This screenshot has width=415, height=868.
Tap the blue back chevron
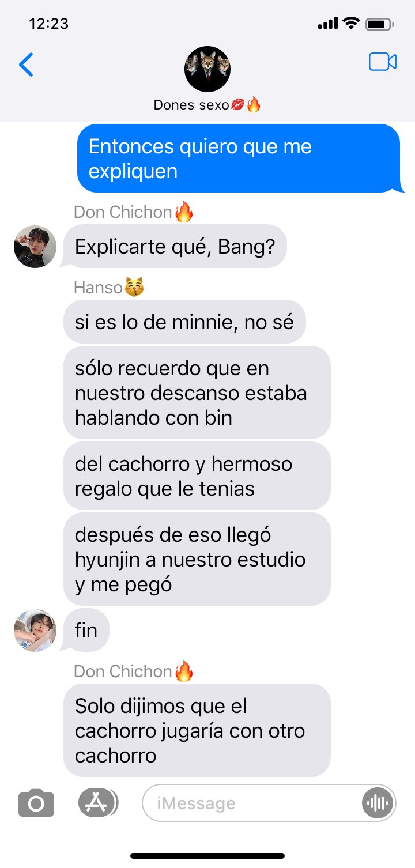click(x=27, y=64)
